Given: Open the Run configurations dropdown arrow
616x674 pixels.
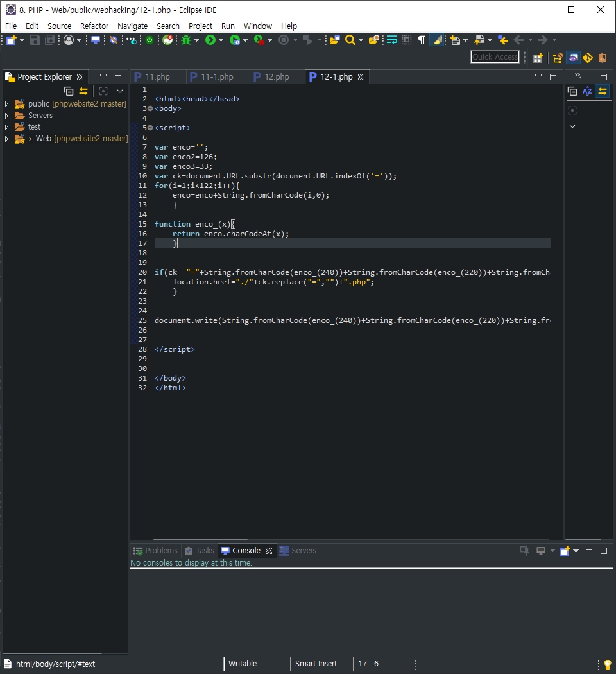Looking at the screenshot, I should click(x=221, y=40).
